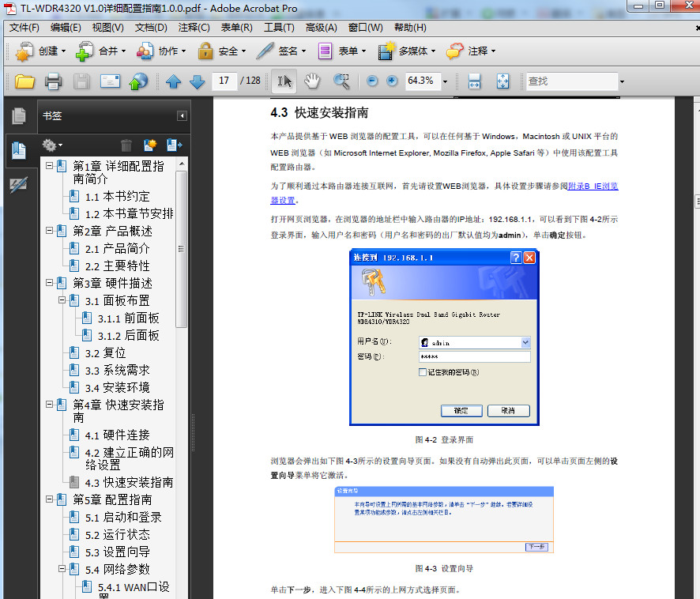700x599 pixels.
Task: Open the Page Thumbnails panel icon
Action: click(18, 115)
